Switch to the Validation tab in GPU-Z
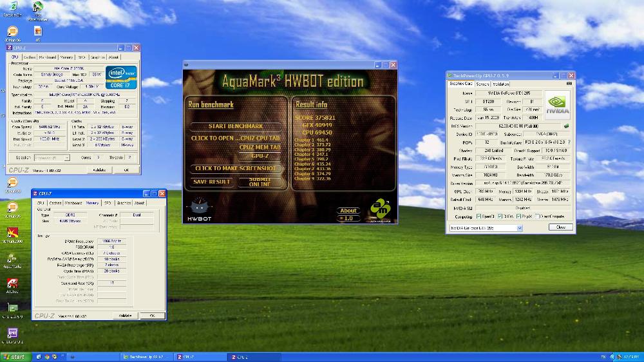Image resolution: width=644 pixels, height=362 pixels. coord(500,84)
